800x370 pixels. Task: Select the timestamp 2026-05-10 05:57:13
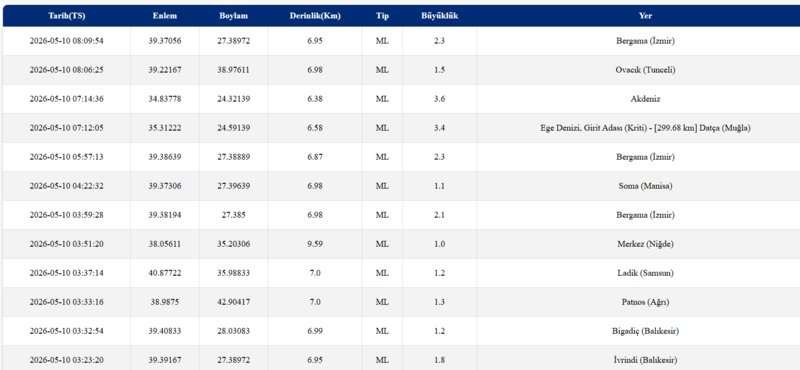tap(66, 157)
